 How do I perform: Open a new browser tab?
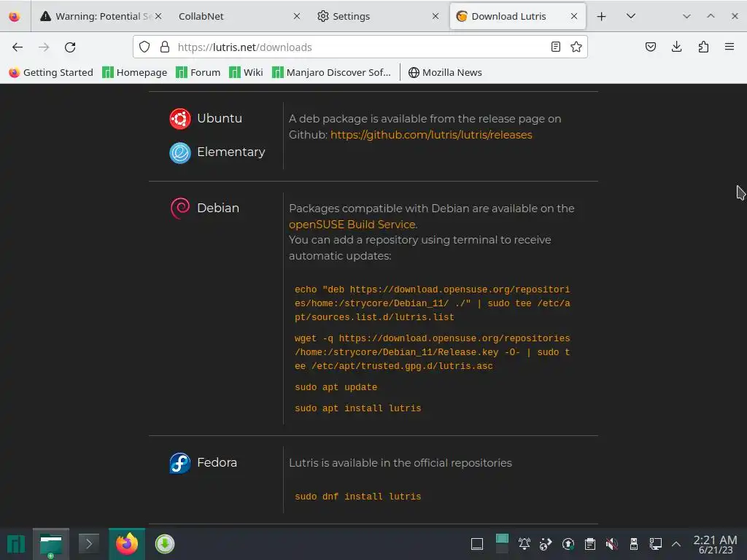tap(601, 16)
